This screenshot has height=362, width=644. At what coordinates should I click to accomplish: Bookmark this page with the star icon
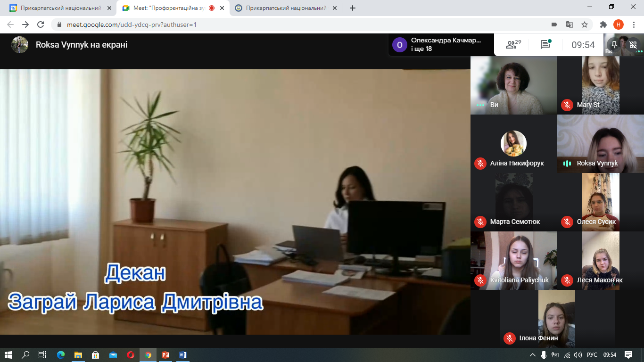[x=585, y=25]
